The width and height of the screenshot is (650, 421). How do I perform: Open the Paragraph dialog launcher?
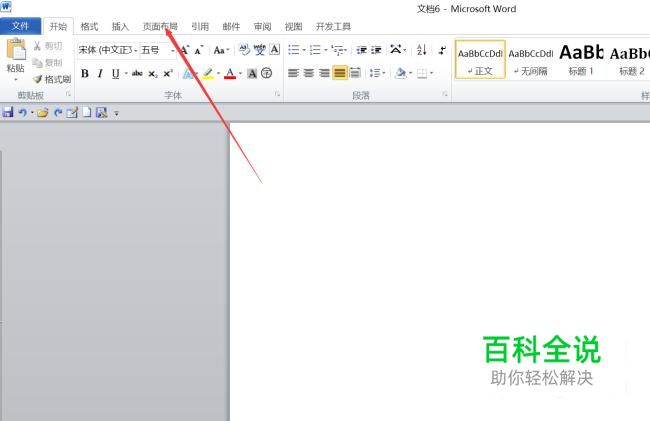point(445,94)
